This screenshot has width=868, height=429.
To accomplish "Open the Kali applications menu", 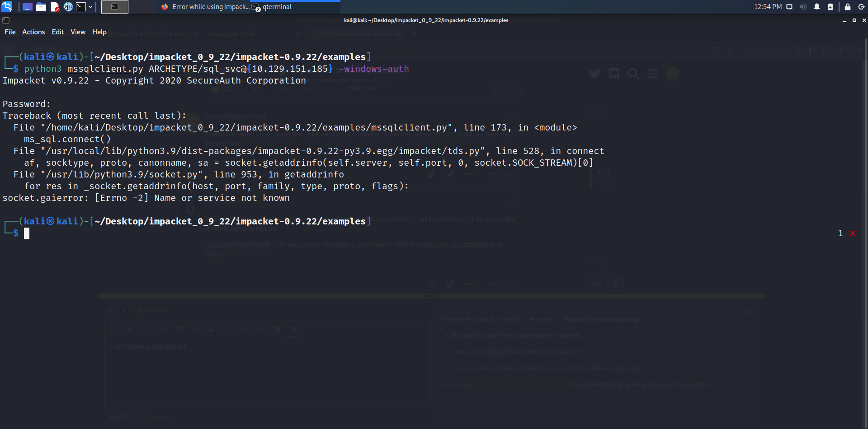I will [7, 7].
